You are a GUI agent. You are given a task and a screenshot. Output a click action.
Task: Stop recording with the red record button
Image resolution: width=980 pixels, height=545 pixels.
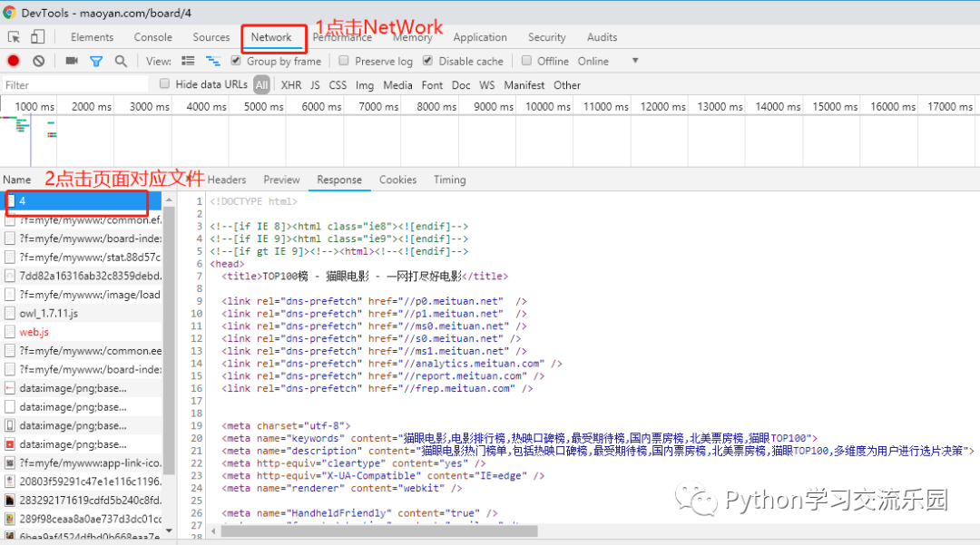pos(13,61)
